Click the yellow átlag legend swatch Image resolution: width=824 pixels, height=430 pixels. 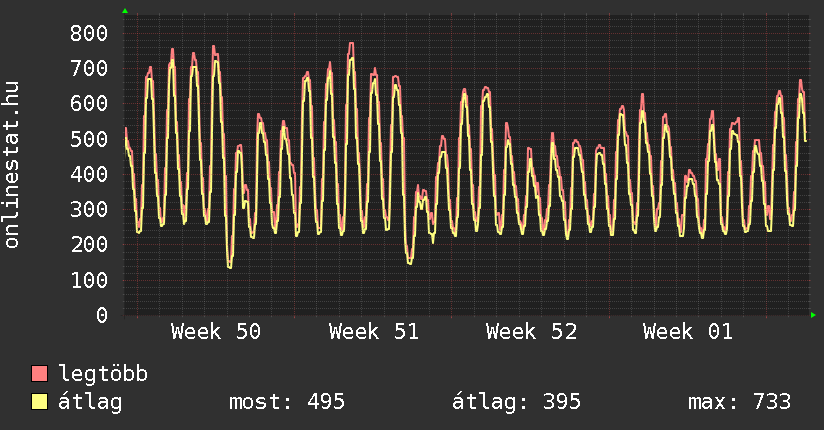pos(40,402)
